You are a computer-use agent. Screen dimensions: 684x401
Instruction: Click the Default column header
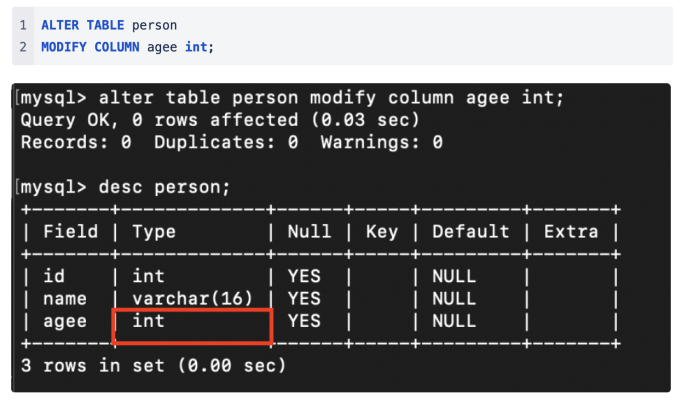[x=471, y=231]
